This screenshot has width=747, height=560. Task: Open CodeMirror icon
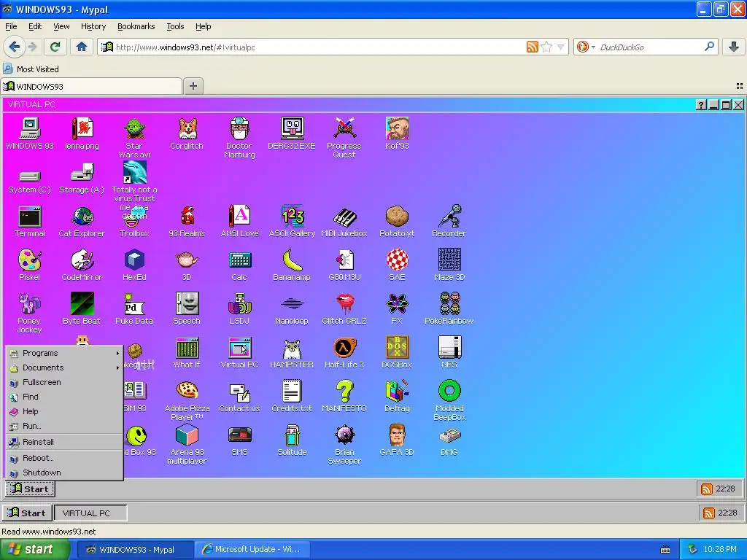(x=82, y=265)
